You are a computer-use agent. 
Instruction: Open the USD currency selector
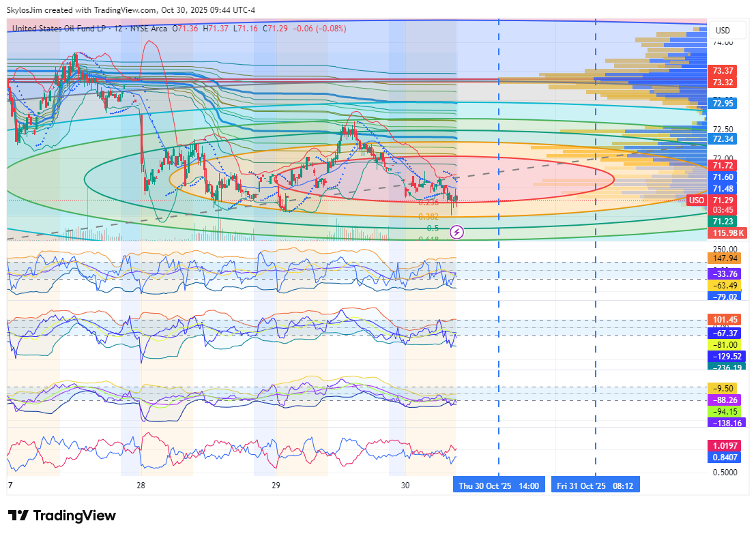pos(722,31)
